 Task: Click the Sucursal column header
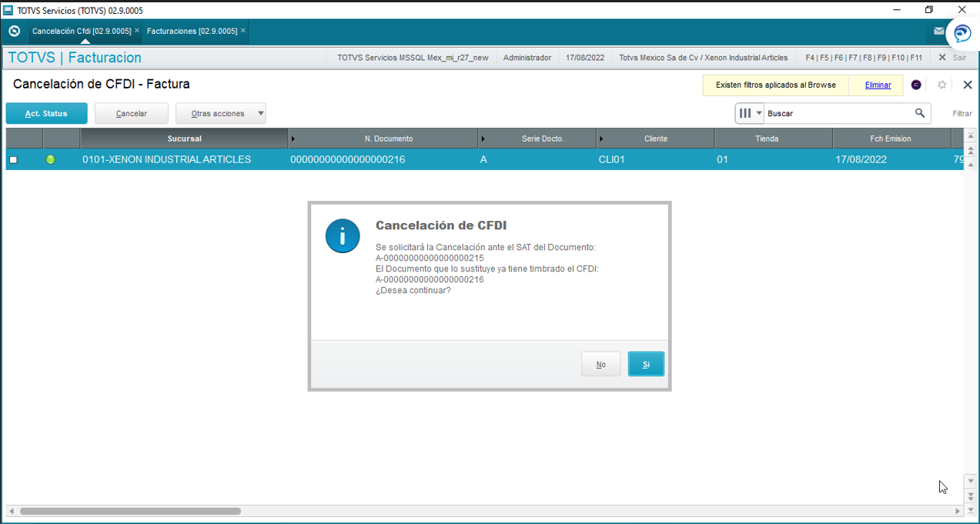pyautogui.click(x=184, y=139)
